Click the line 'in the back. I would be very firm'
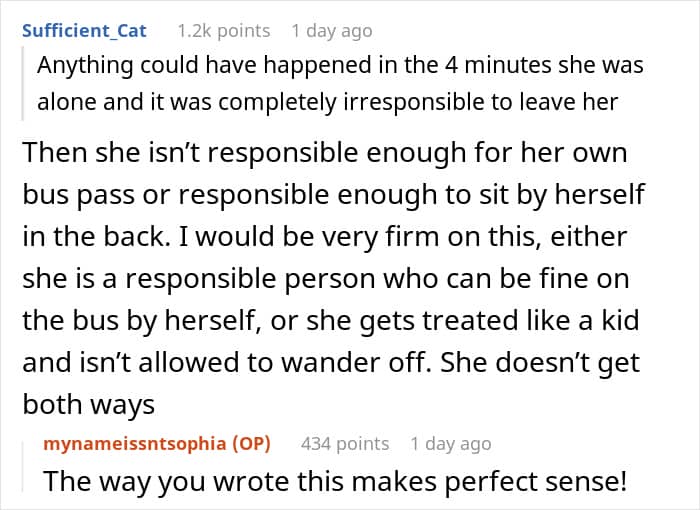Image resolution: width=700 pixels, height=510 pixels. 325,236
